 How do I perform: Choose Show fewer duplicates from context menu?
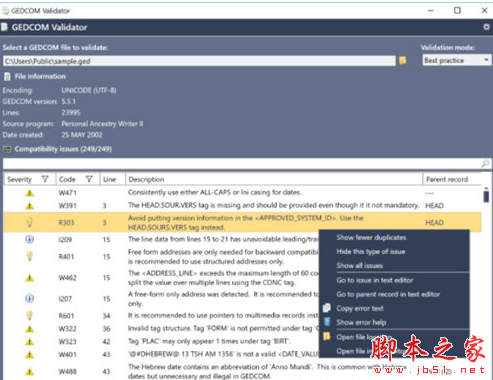coord(371,238)
